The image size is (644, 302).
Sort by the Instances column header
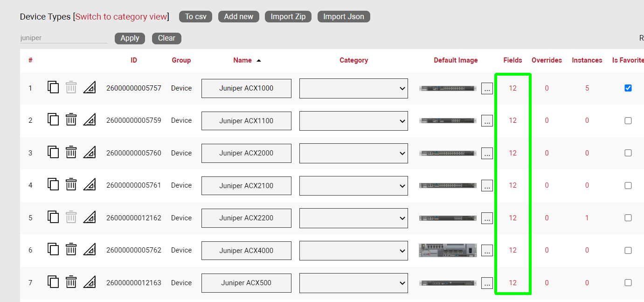(x=587, y=60)
